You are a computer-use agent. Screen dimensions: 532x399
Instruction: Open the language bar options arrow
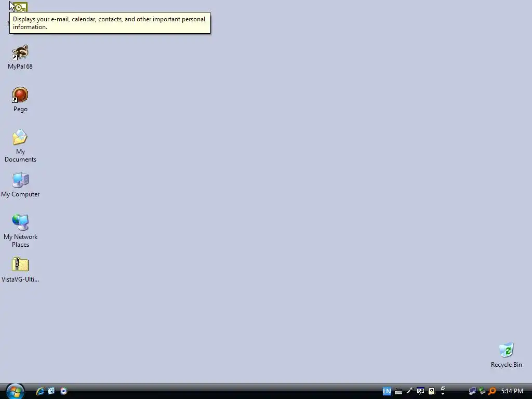[443, 394]
